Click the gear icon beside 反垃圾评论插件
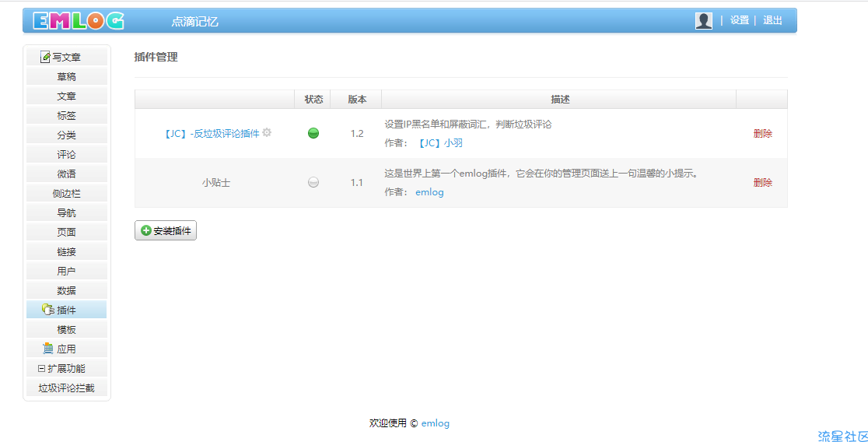The height and width of the screenshot is (442, 868). [267, 132]
